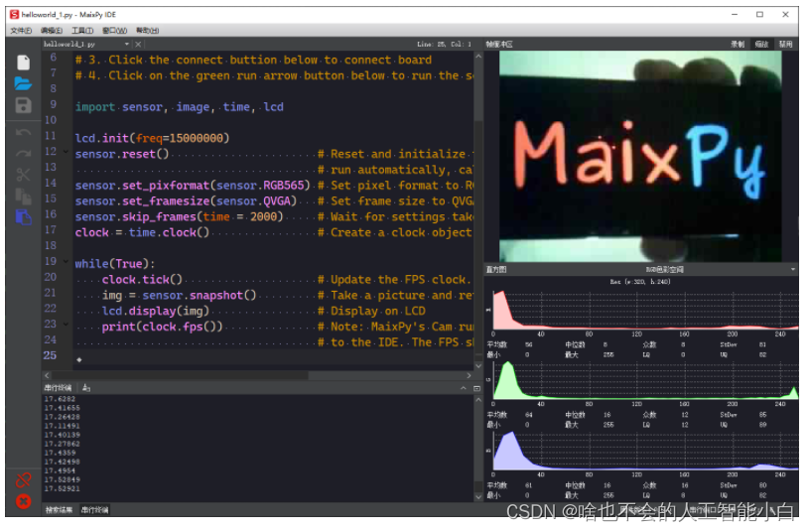Collapse code fold arrow at line 23
This screenshot has width=809, height=532.
[x=67, y=326]
